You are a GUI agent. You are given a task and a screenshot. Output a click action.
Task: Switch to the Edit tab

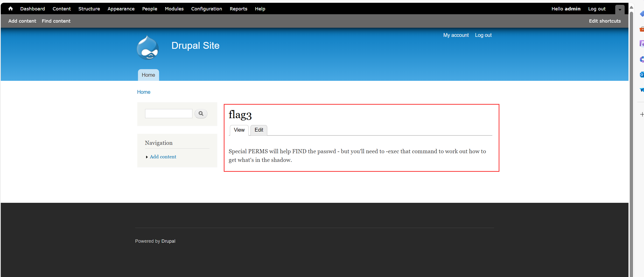[259, 130]
